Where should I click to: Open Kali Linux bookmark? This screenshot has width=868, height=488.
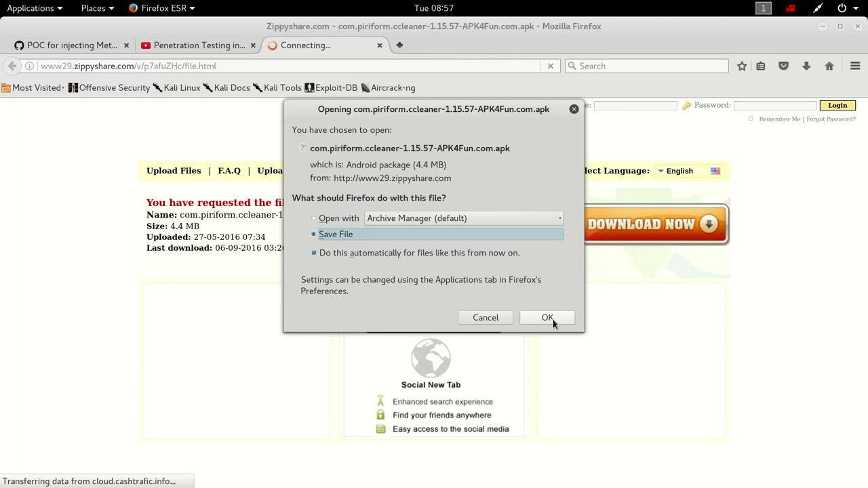pyautogui.click(x=176, y=87)
